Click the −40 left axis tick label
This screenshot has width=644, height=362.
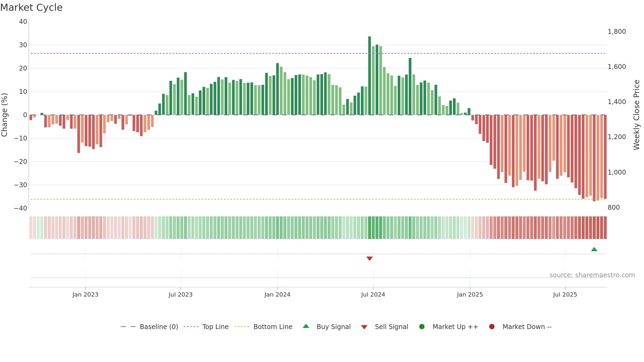click(20, 208)
